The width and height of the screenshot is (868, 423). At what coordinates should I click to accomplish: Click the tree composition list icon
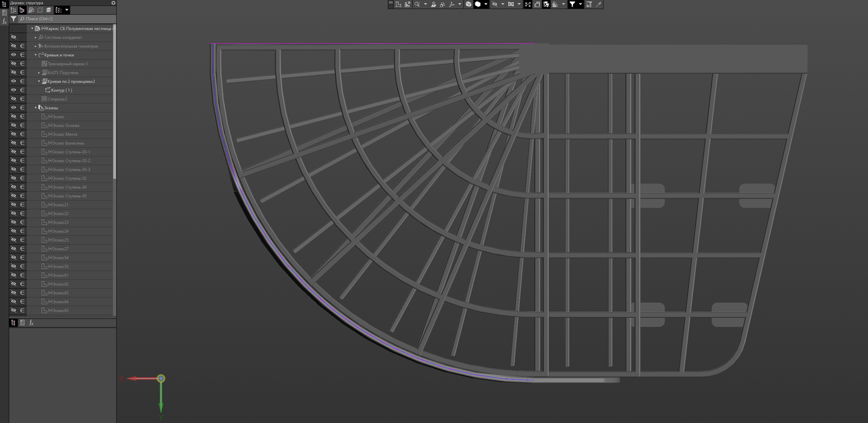(x=58, y=10)
